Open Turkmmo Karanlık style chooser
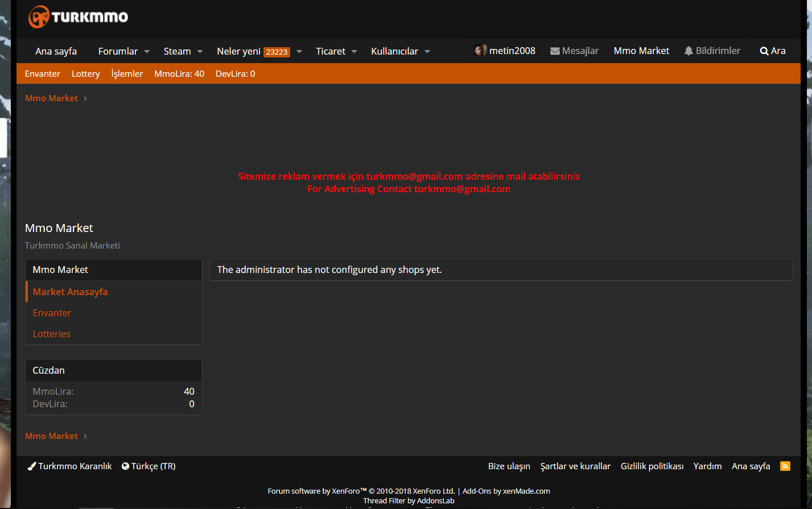Image resolution: width=812 pixels, height=509 pixels. click(69, 466)
